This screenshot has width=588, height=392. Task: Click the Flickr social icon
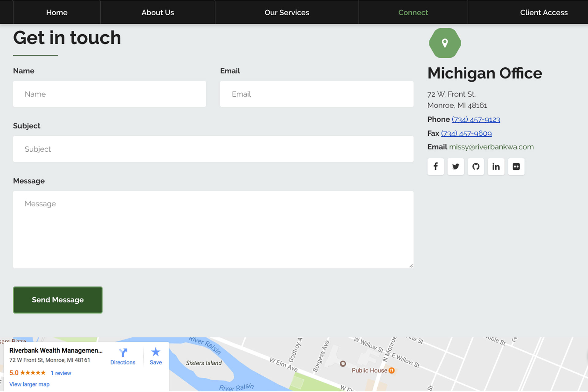coord(516,167)
